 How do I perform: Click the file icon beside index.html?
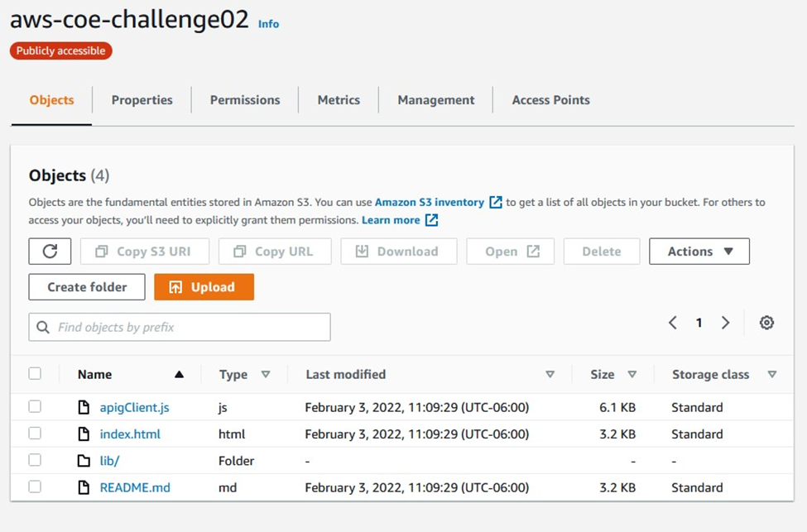84,434
